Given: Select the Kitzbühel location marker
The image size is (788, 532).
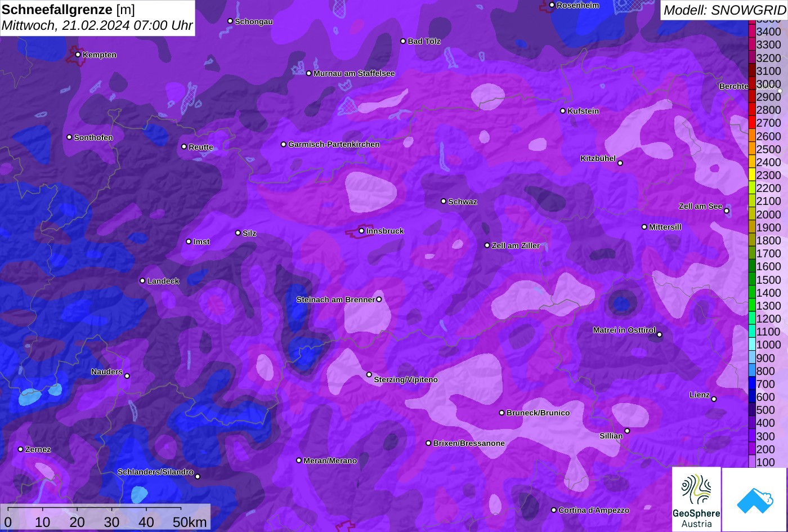Looking at the screenshot, I should (x=620, y=163).
